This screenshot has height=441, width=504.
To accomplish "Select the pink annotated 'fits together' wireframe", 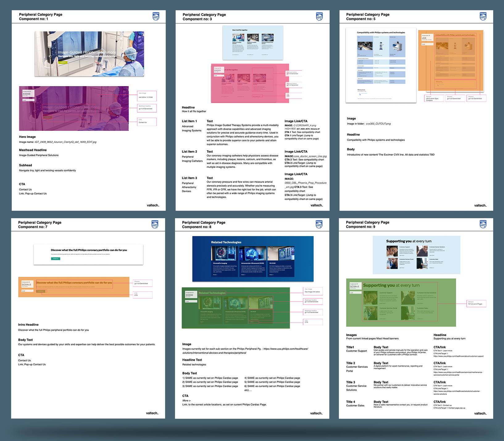I will [x=250, y=83].
